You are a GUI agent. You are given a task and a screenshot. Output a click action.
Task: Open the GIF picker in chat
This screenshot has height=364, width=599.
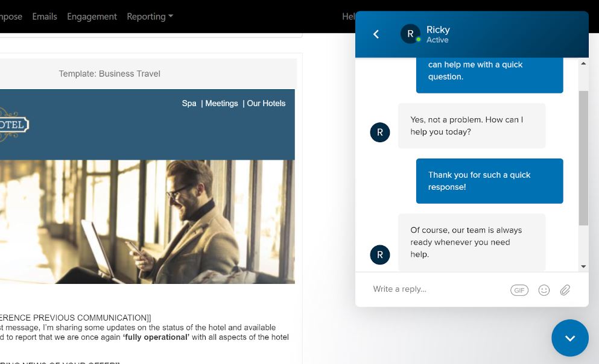tap(519, 290)
